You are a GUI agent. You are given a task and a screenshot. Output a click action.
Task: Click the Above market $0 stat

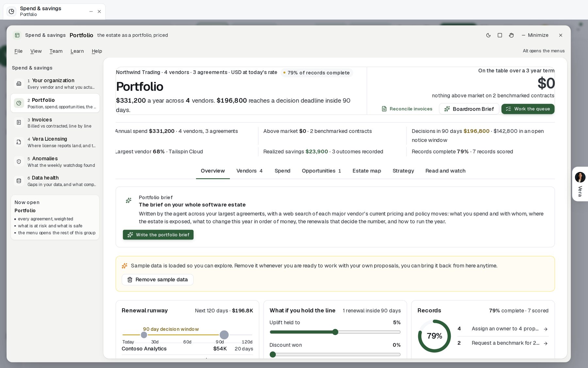point(318,131)
